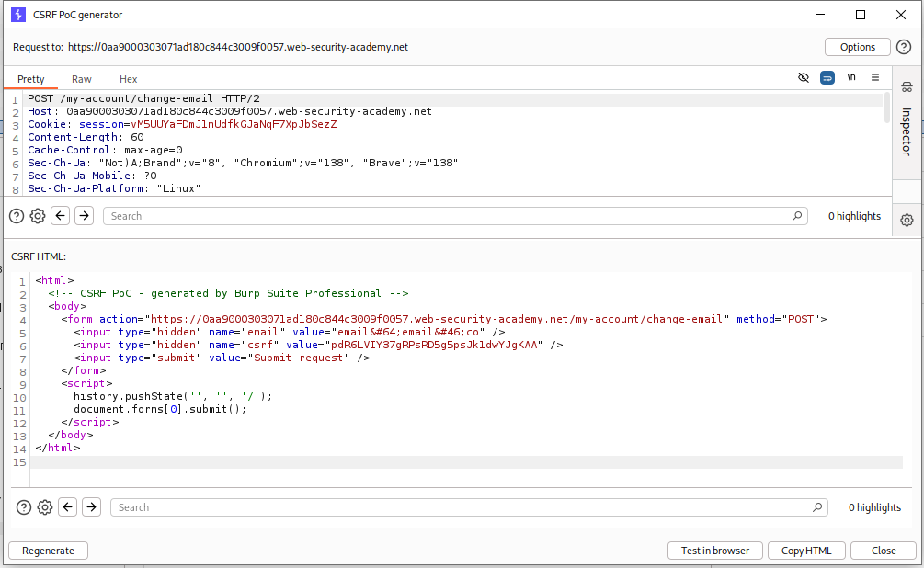
Task: Open Inspector settings gear icon
Action: (907, 221)
